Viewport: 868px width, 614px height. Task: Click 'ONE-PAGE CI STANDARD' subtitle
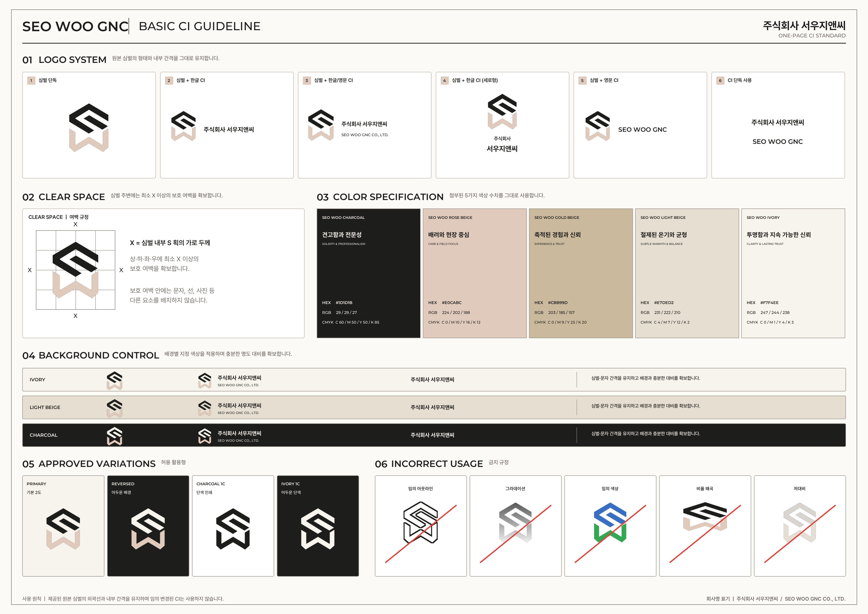(812, 36)
